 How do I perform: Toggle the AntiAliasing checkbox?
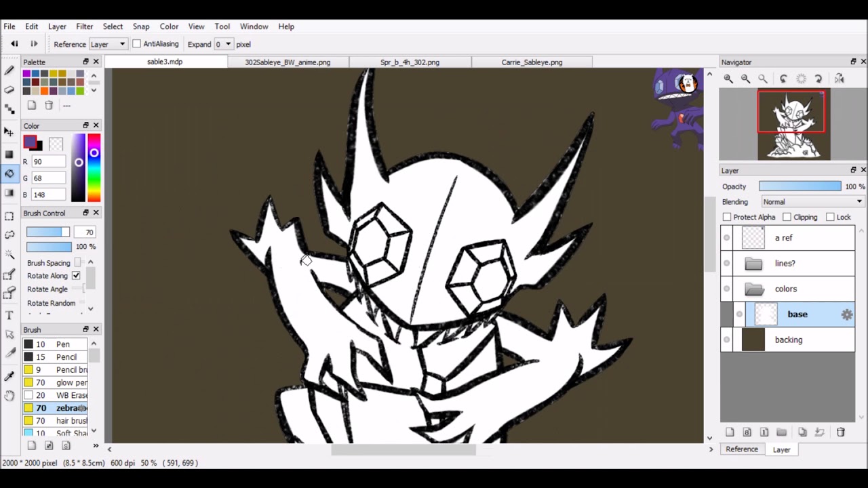[x=136, y=43]
